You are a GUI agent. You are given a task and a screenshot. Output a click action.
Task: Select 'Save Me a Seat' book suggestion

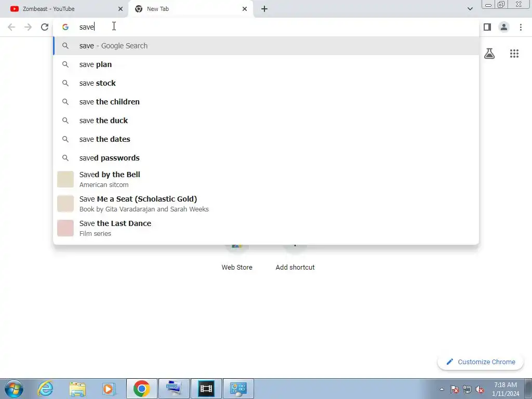tap(266, 204)
